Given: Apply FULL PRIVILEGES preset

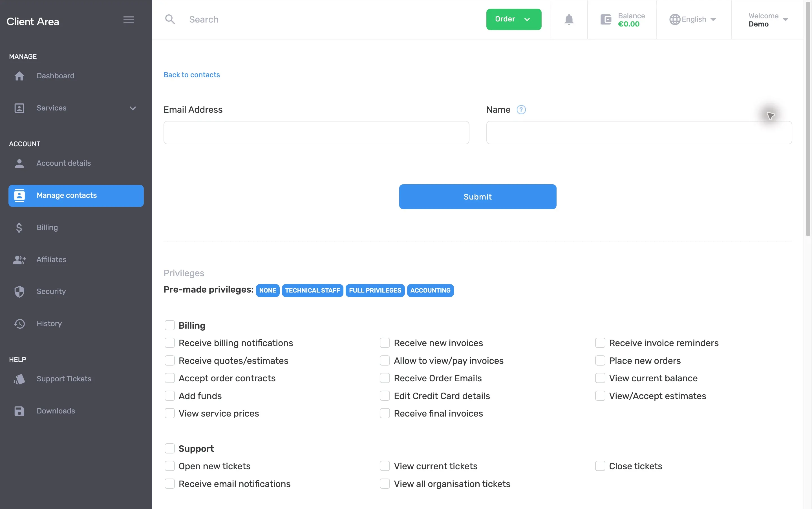Looking at the screenshot, I should [x=375, y=291].
